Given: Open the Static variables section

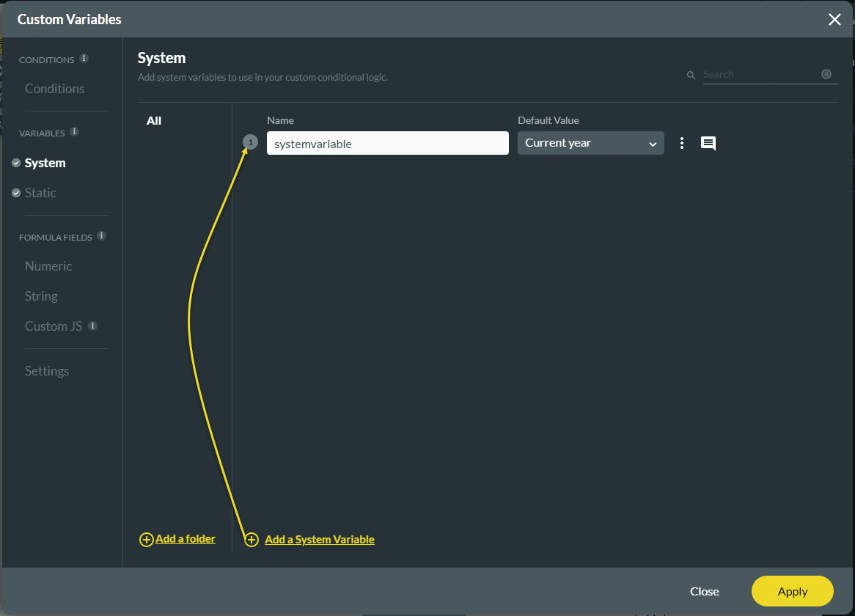Looking at the screenshot, I should tap(40, 193).
